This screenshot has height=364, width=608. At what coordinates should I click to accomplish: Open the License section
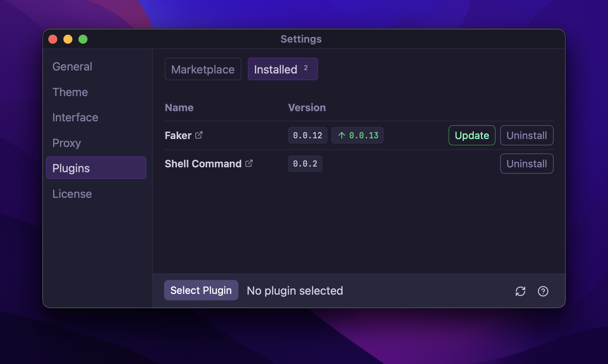pyautogui.click(x=72, y=194)
